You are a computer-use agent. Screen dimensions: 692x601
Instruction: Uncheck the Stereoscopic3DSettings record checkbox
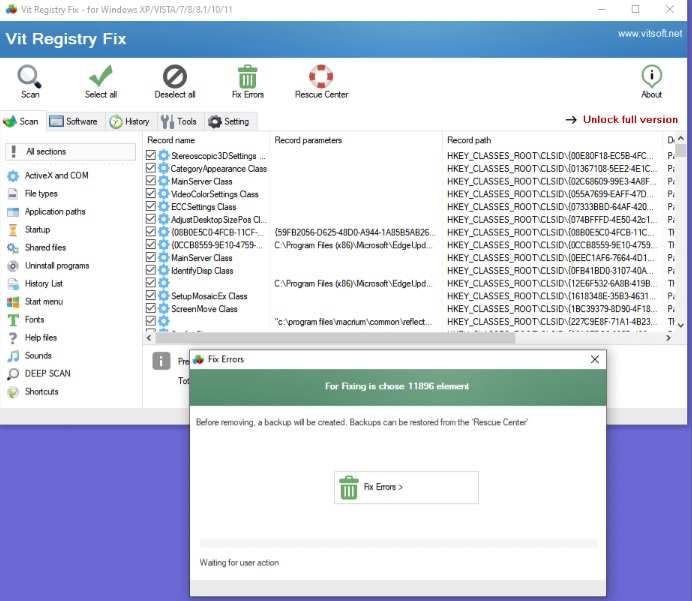(151, 156)
